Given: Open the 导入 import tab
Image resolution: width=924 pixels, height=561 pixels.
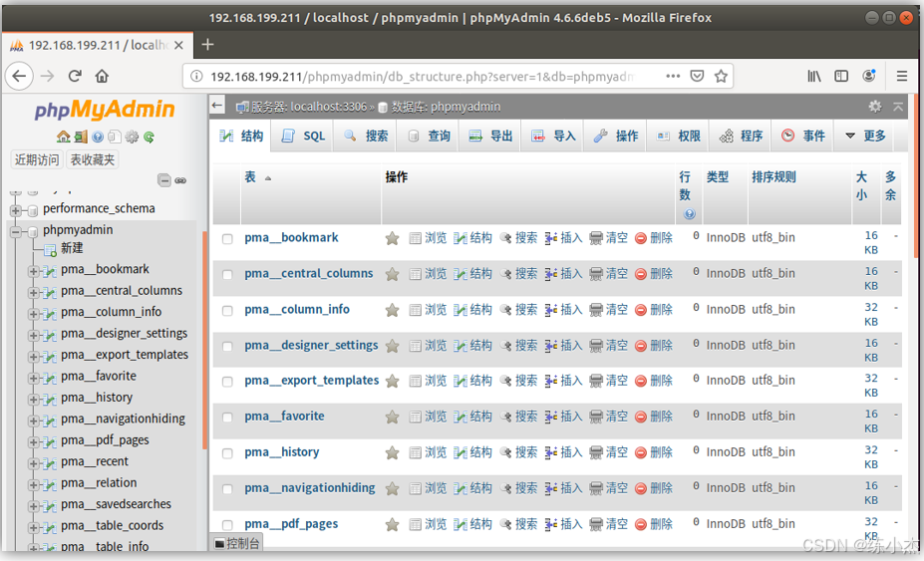Looking at the screenshot, I should click(553, 137).
